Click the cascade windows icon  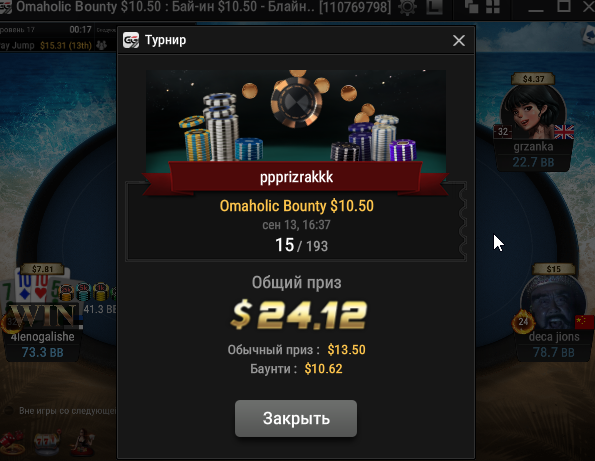[471, 6]
